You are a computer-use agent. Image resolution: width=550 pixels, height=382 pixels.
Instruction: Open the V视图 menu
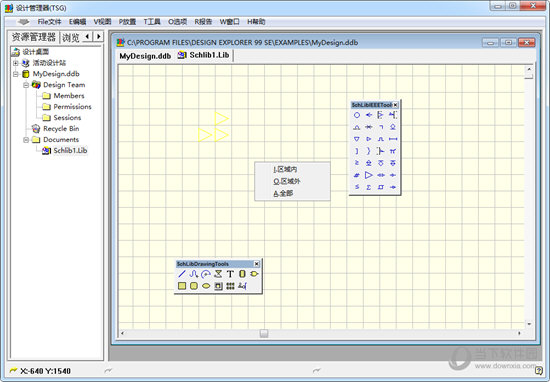click(102, 22)
